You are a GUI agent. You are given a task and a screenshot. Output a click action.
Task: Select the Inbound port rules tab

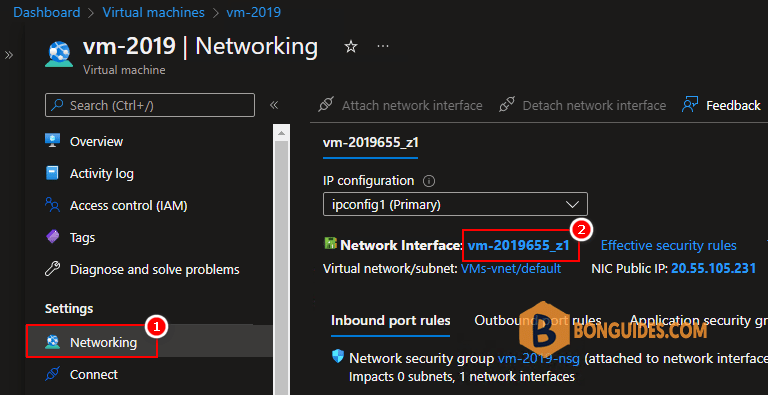pyautogui.click(x=390, y=321)
